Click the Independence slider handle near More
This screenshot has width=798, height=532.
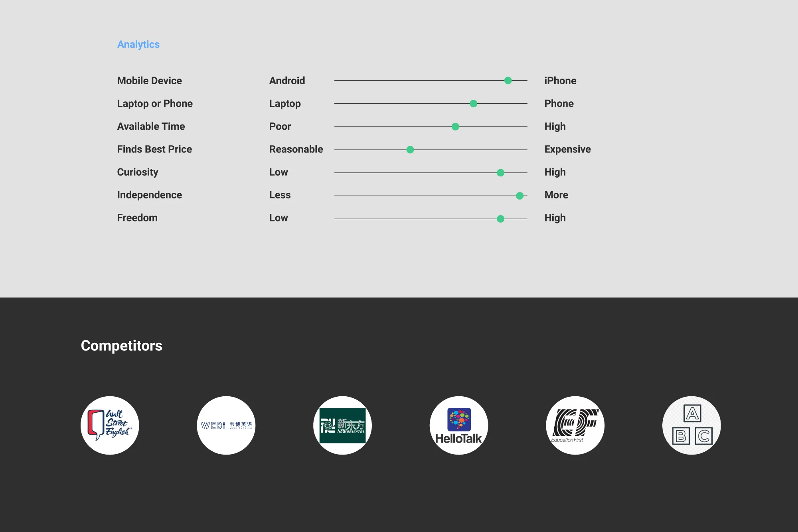click(x=519, y=195)
